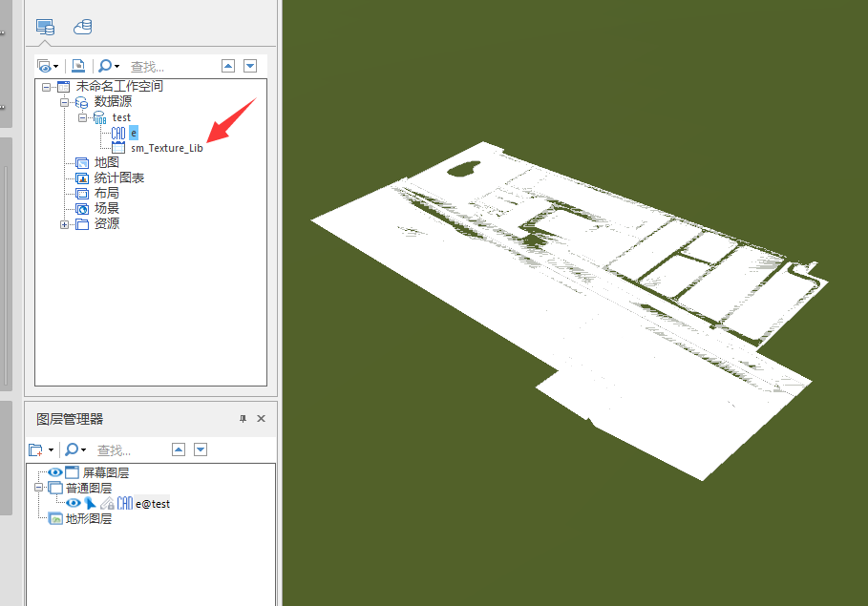Select the e@test layer

click(x=152, y=504)
